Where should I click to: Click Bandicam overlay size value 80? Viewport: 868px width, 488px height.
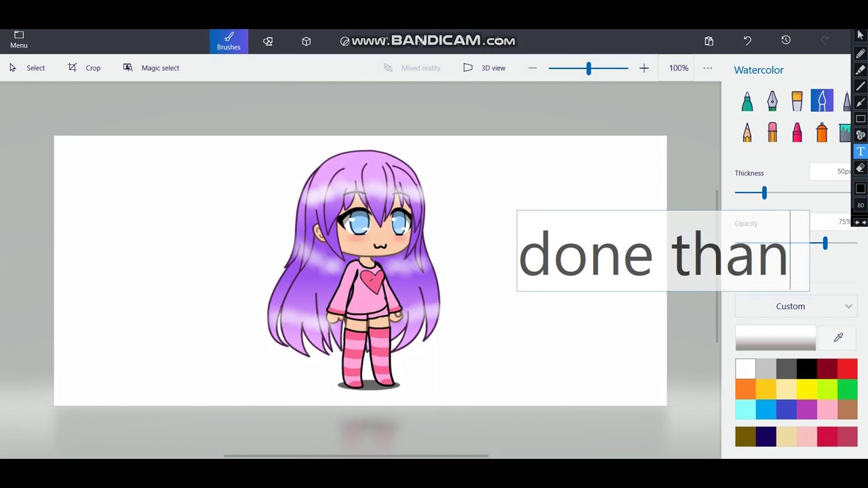point(860,205)
